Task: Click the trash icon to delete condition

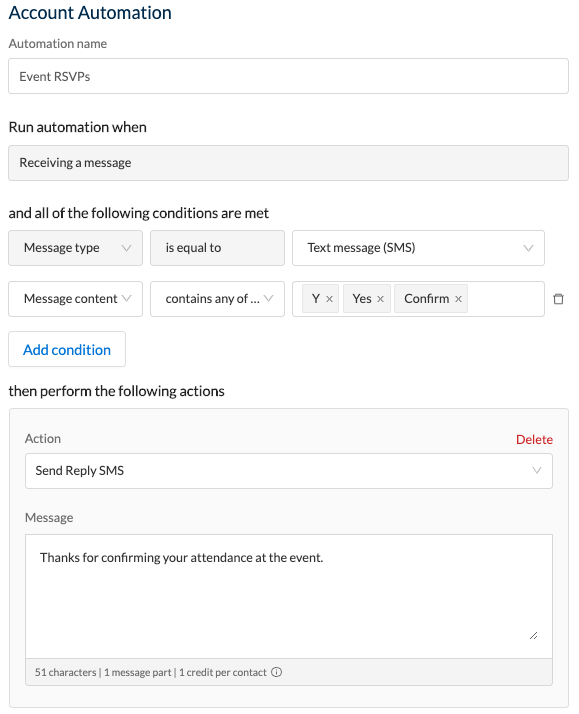Action: click(558, 299)
